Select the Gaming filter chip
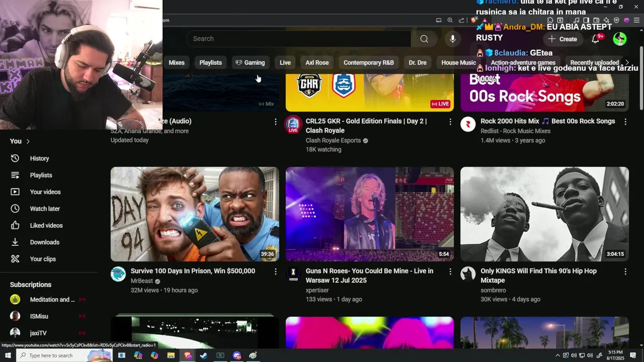Screen dimensions: 644x362 click(x=250, y=63)
